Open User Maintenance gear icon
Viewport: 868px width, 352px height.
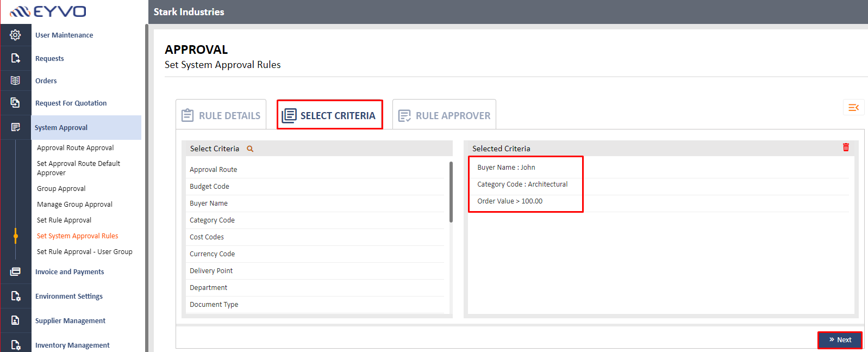[x=15, y=35]
